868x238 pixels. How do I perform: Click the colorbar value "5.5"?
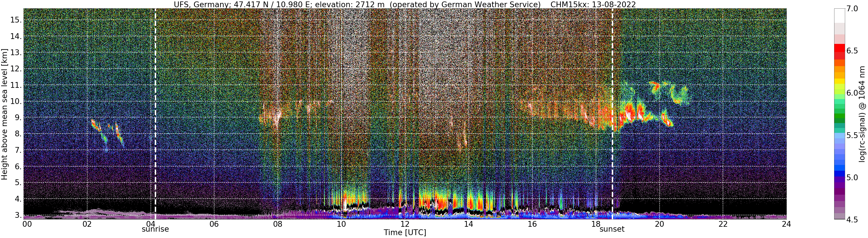click(852, 136)
